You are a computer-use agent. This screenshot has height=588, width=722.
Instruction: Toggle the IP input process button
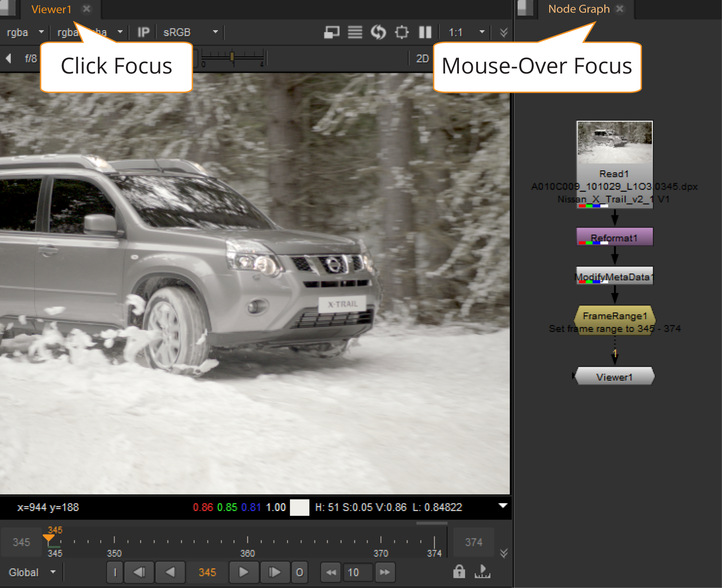coord(143,32)
